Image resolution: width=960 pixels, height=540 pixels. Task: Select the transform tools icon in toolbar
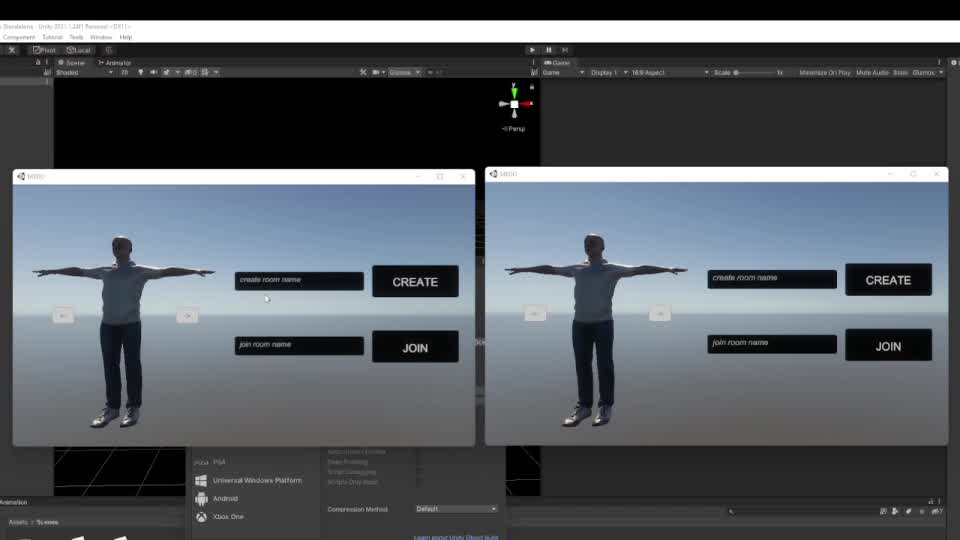(x=12, y=50)
